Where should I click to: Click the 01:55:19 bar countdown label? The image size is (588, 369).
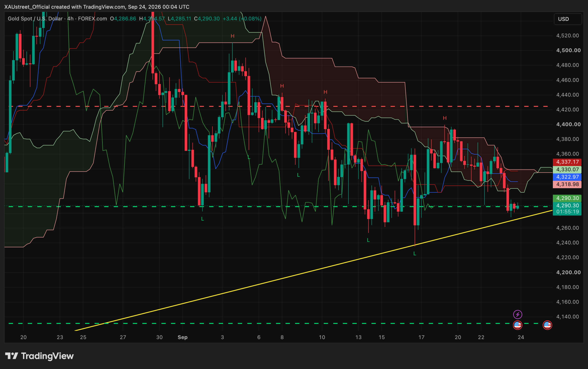point(567,212)
